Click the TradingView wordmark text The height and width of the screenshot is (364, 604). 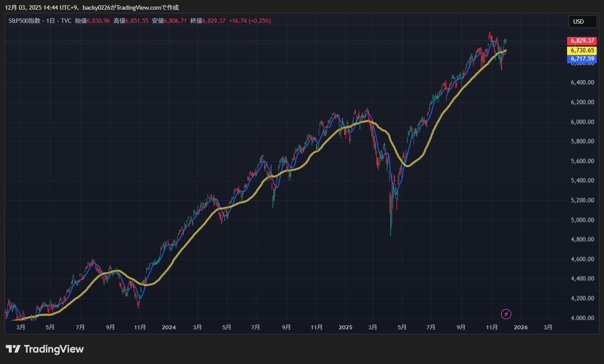54,349
